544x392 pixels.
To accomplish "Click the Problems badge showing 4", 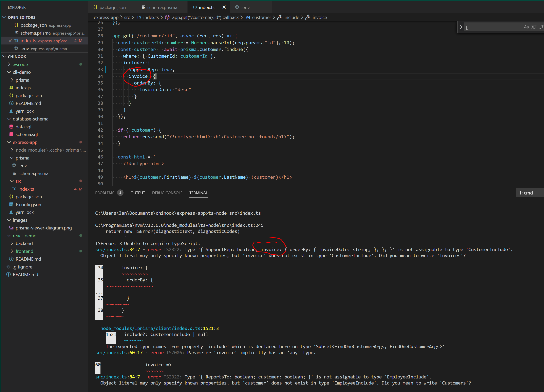I will tap(120, 192).
